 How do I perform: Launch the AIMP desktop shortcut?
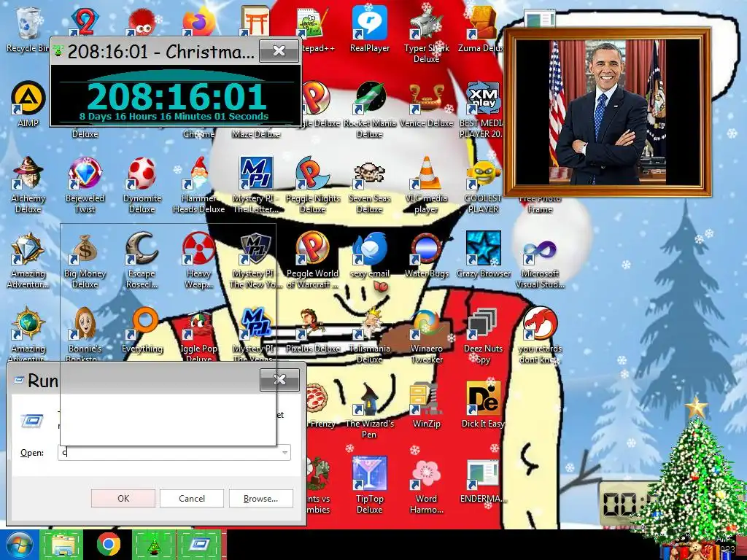(28, 104)
